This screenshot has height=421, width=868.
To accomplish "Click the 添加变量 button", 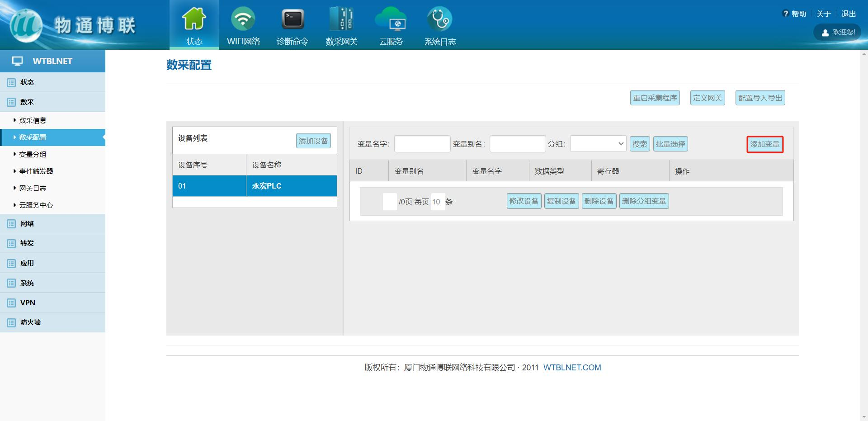I will 764,144.
